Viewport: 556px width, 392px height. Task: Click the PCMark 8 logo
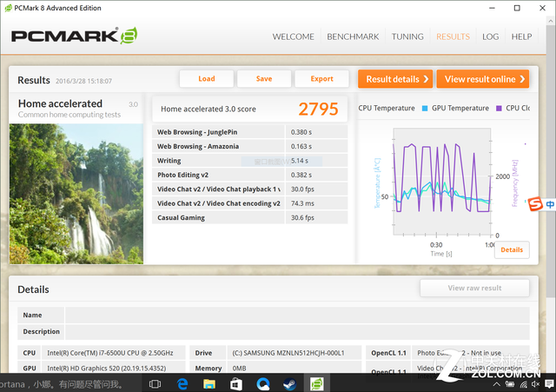[x=74, y=36]
